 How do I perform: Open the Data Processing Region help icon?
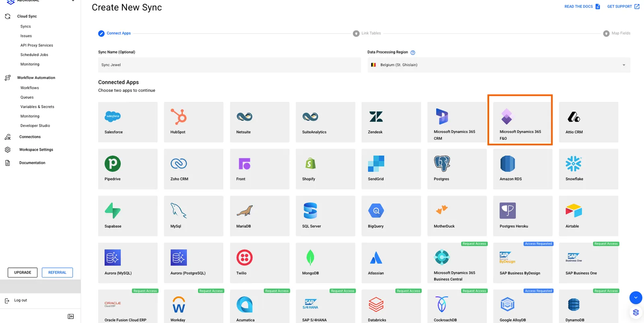[x=413, y=52]
